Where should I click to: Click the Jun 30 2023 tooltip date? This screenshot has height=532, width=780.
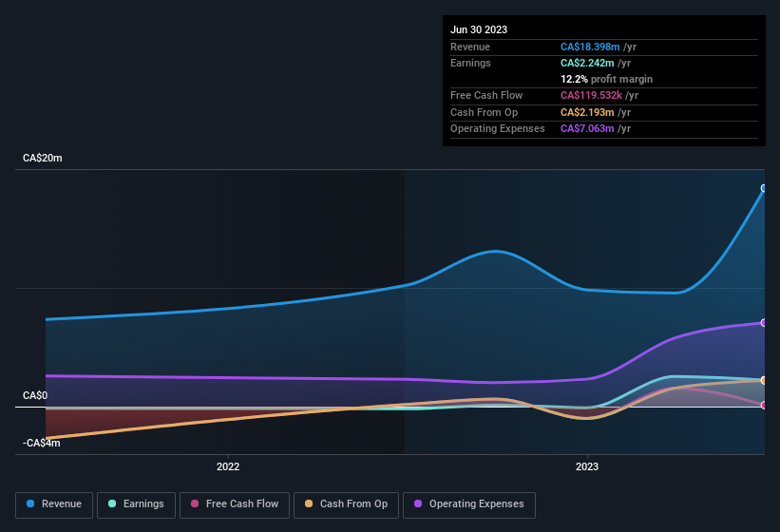pos(479,29)
